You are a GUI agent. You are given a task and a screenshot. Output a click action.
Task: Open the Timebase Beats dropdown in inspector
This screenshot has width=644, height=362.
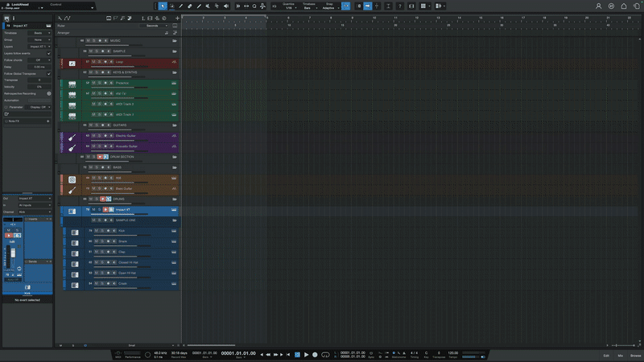[39, 33]
